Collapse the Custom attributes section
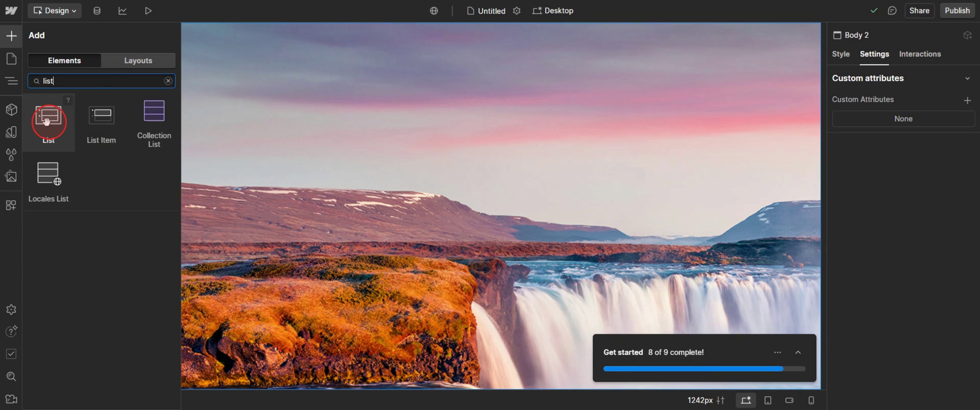Screen dimensions: 980x410 (967, 78)
